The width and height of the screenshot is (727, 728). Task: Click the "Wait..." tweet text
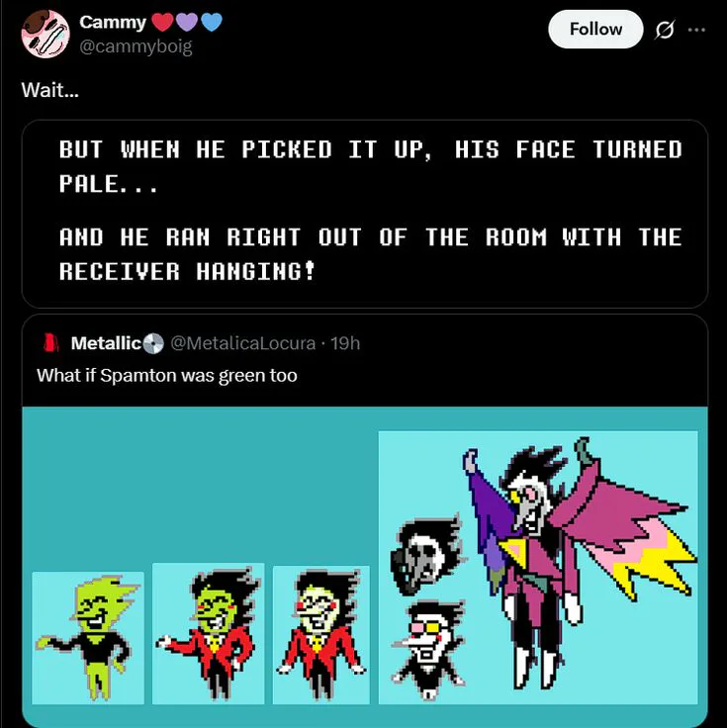pyautogui.click(x=50, y=90)
